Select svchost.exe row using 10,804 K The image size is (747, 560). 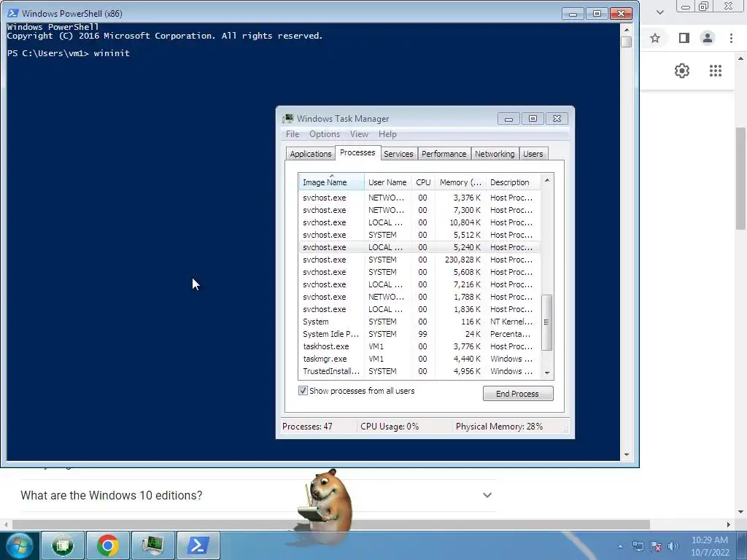(419, 223)
